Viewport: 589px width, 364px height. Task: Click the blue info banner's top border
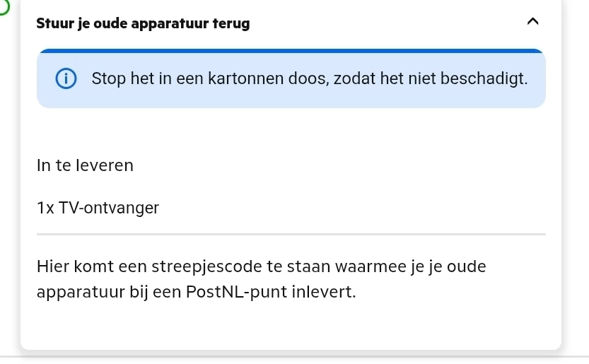click(x=291, y=51)
